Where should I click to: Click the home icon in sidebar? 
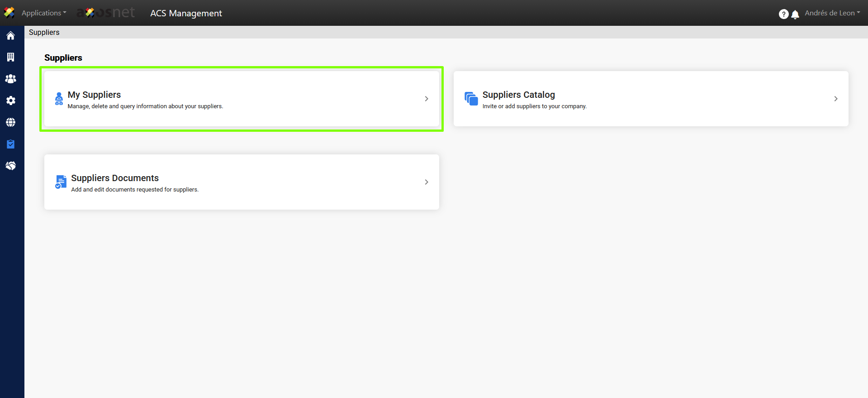tap(10, 36)
